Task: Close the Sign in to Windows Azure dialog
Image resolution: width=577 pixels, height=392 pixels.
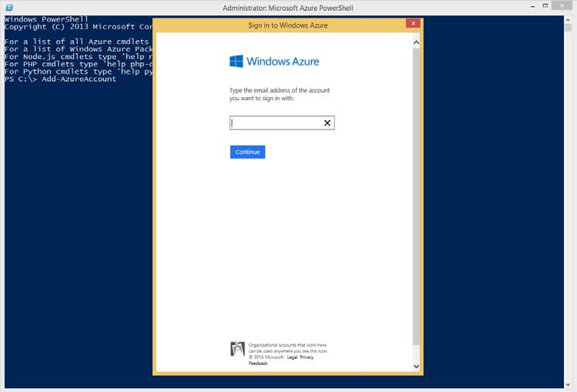Action: [x=412, y=24]
